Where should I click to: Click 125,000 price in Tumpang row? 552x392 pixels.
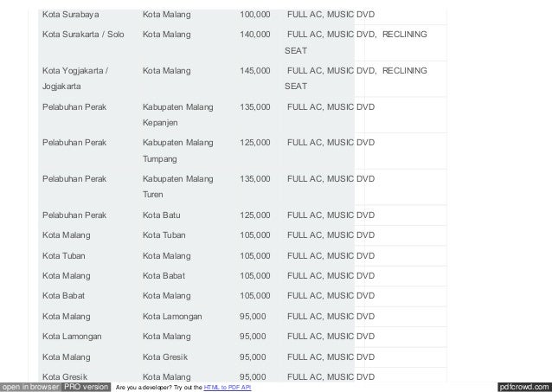(255, 143)
